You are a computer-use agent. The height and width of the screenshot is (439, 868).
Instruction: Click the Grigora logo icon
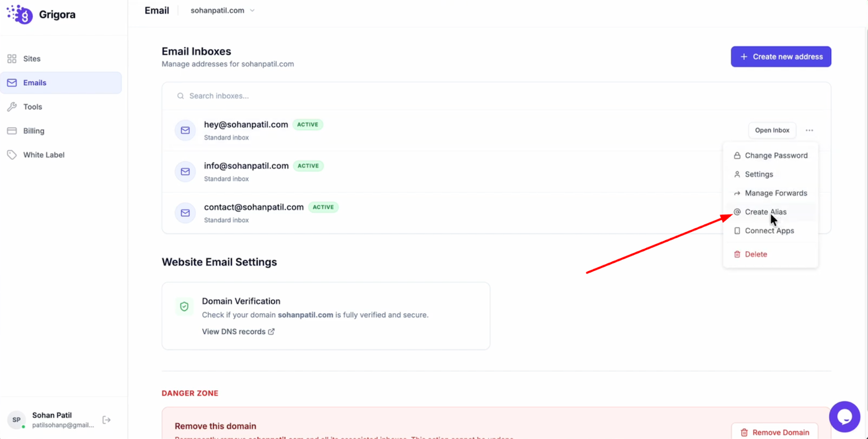[19, 14]
